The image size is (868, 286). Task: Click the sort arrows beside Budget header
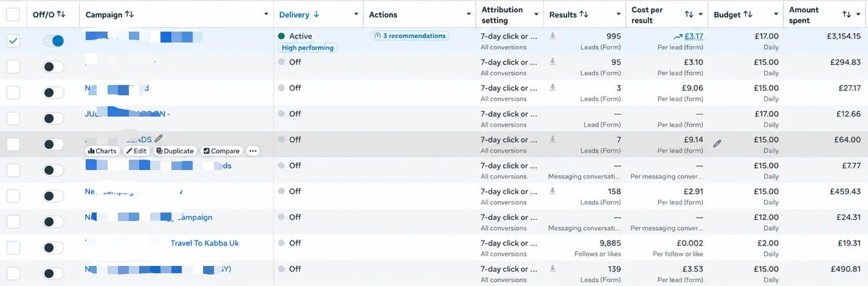click(x=748, y=14)
